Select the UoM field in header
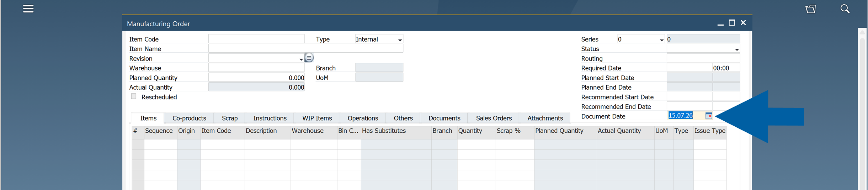 [379, 77]
